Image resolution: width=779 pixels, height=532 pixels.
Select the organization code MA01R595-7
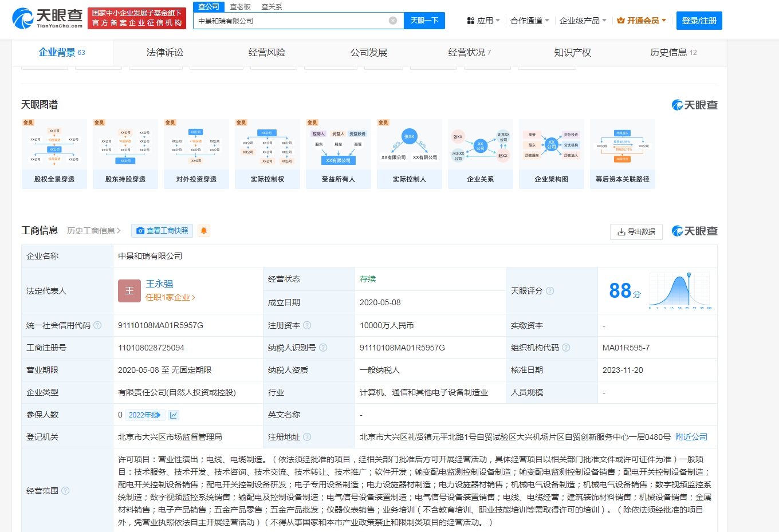coord(626,348)
